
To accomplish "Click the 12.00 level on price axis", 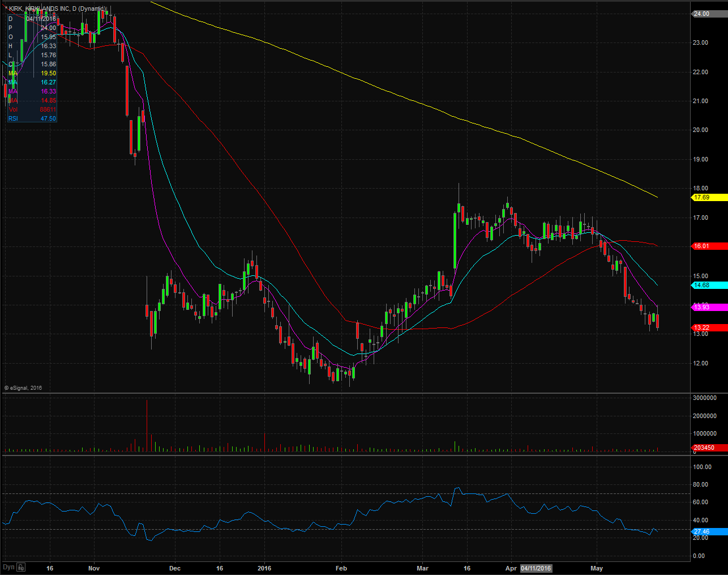I will pos(700,363).
